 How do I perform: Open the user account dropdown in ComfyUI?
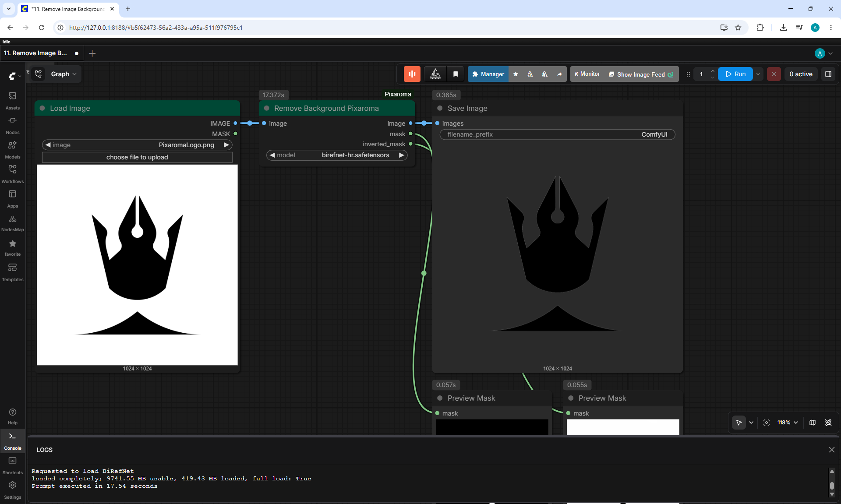pyautogui.click(x=823, y=53)
